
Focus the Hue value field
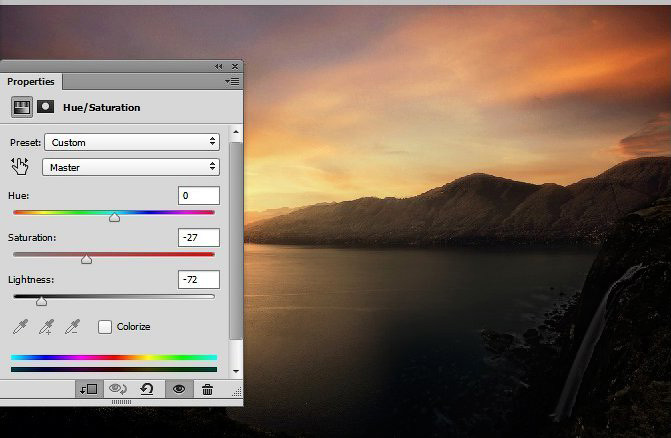pyautogui.click(x=199, y=195)
